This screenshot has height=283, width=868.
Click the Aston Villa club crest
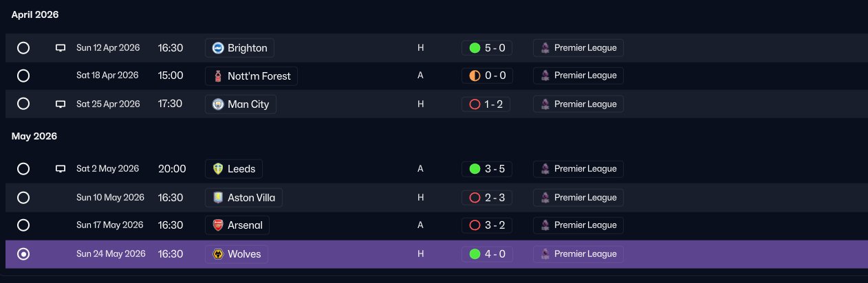coord(218,198)
